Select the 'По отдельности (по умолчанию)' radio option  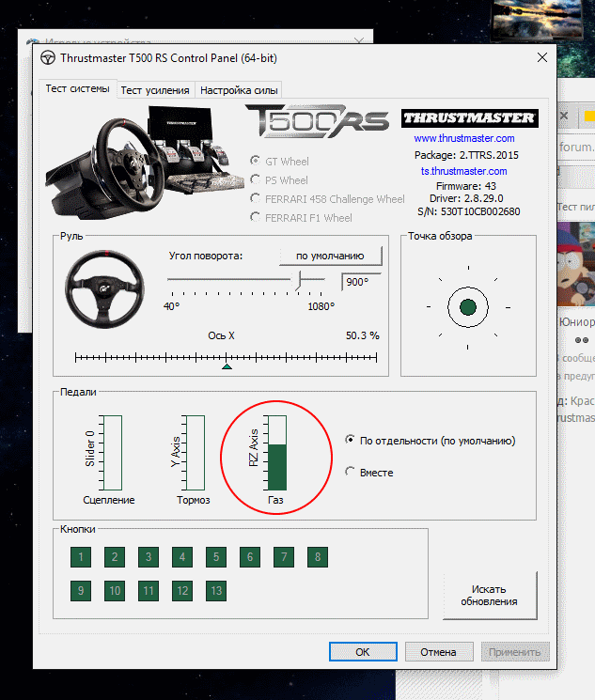pyautogui.click(x=352, y=440)
